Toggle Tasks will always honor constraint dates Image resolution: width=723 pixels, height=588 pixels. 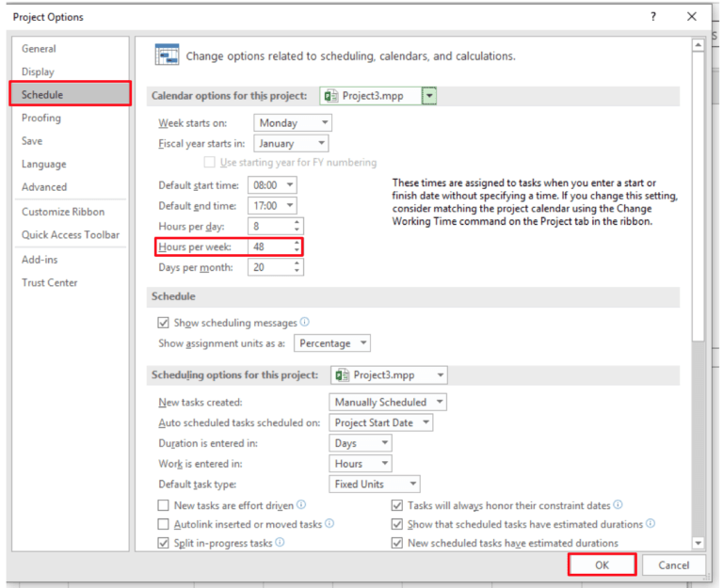[x=397, y=505]
